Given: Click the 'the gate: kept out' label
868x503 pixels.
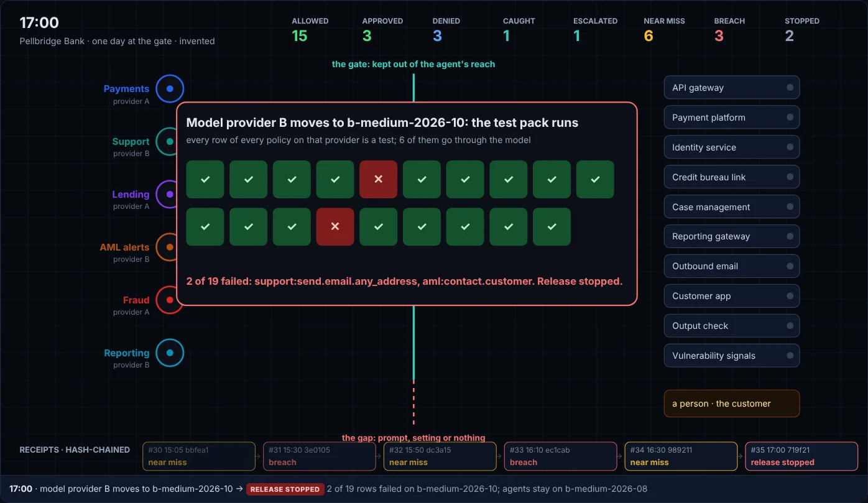Looking at the screenshot, I should pyautogui.click(x=413, y=64).
